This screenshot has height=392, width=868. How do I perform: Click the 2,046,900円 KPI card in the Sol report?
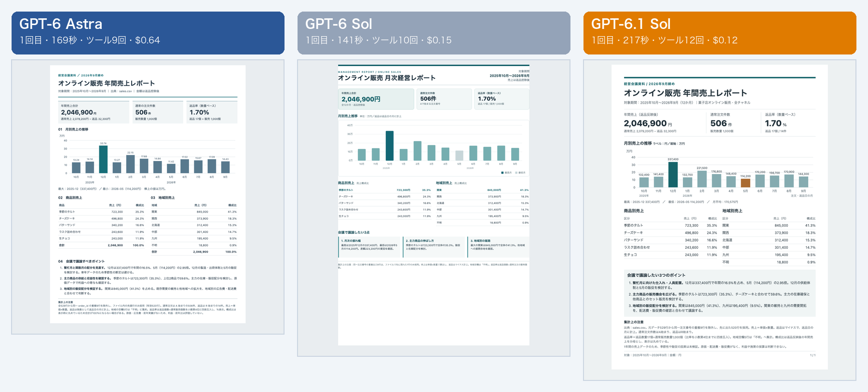(376, 99)
